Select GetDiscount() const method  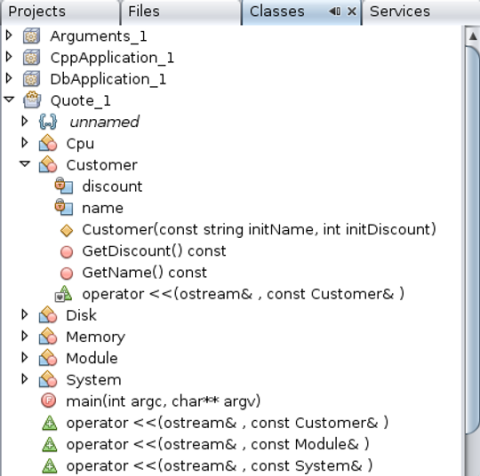[x=154, y=251]
